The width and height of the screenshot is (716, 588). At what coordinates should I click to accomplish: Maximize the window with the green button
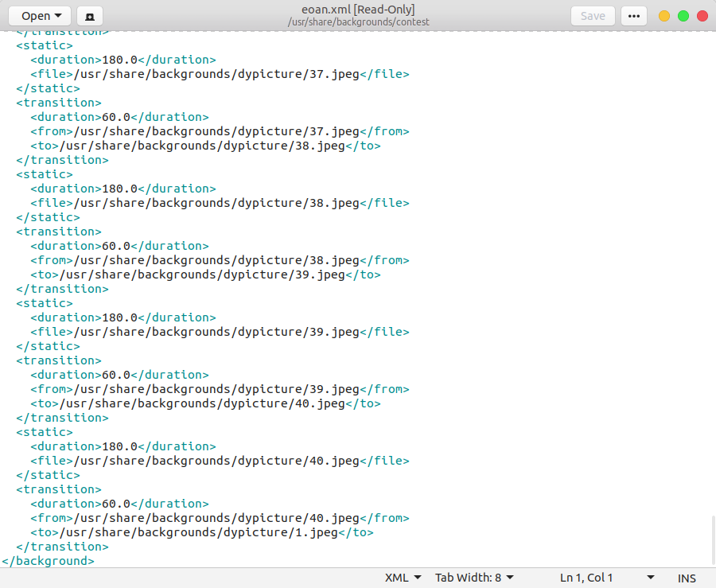[683, 16]
